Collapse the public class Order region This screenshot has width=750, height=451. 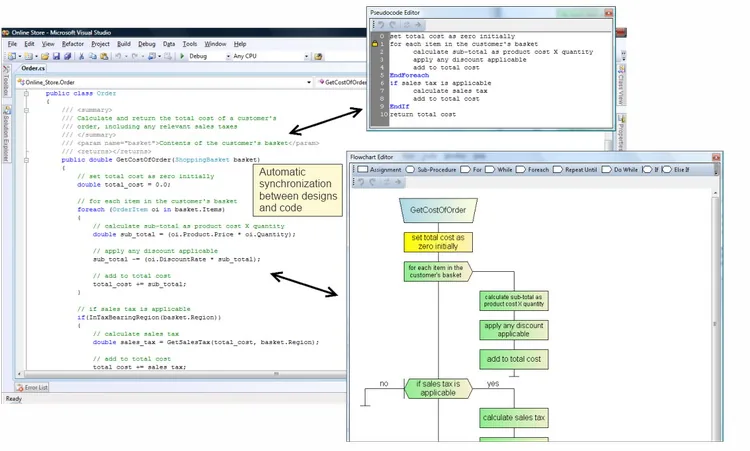[x=26, y=94]
